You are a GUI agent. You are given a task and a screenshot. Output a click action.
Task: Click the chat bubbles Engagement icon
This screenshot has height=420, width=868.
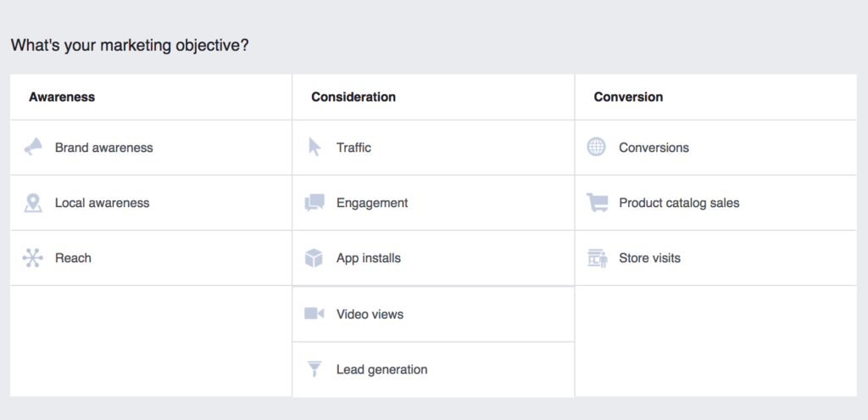pyautogui.click(x=314, y=203)
